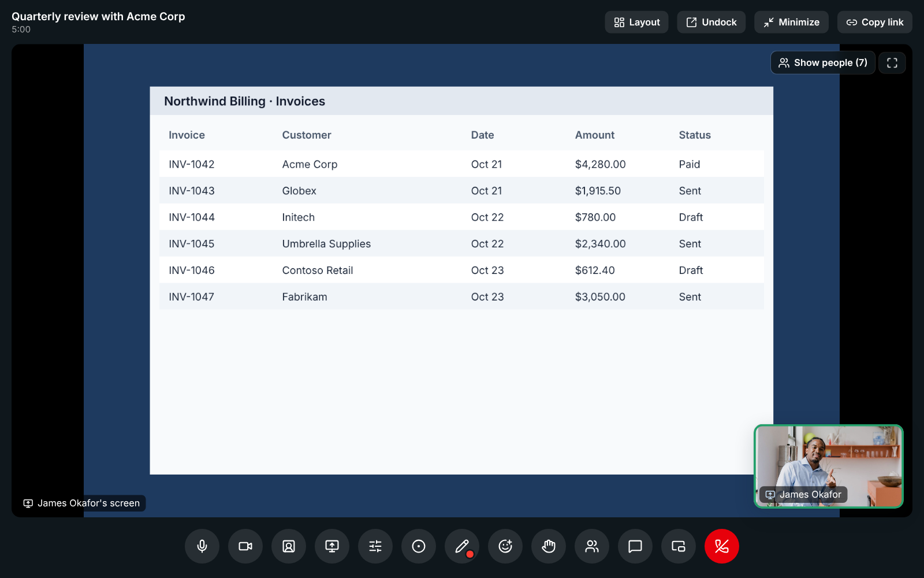Click the Paid status of INV-1042

click(690, 164)
